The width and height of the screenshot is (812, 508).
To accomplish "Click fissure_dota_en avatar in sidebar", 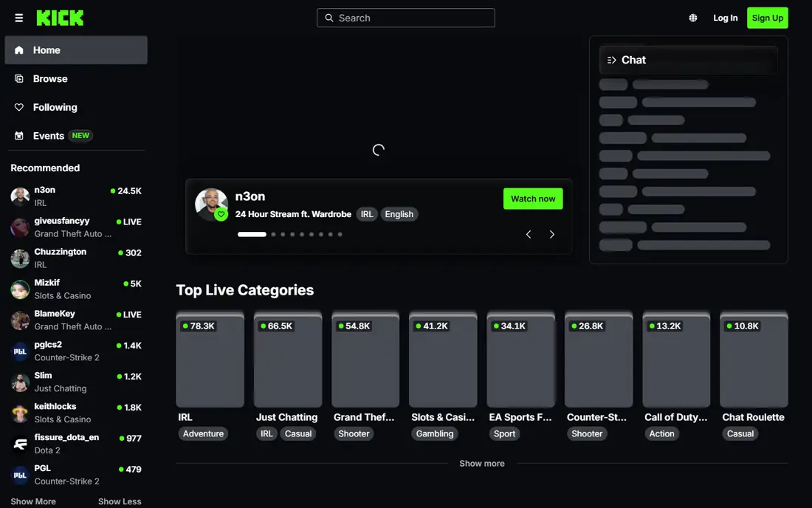I will [x=20, y=444].
